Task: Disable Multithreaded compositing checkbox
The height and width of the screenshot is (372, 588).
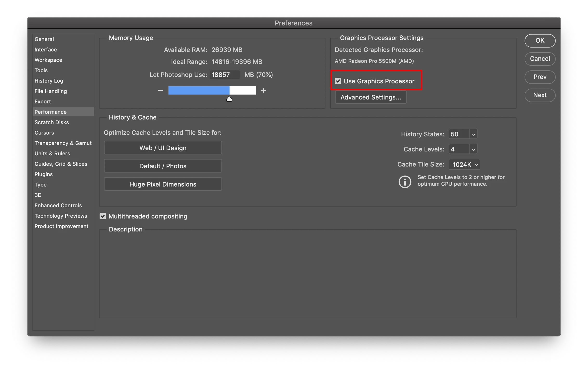Action: click(x=103, y=216)
